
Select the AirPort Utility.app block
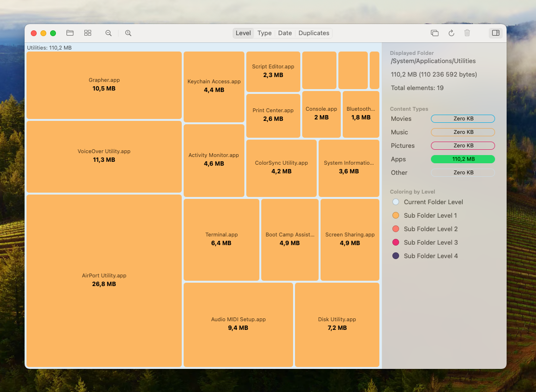coord(104,280)
